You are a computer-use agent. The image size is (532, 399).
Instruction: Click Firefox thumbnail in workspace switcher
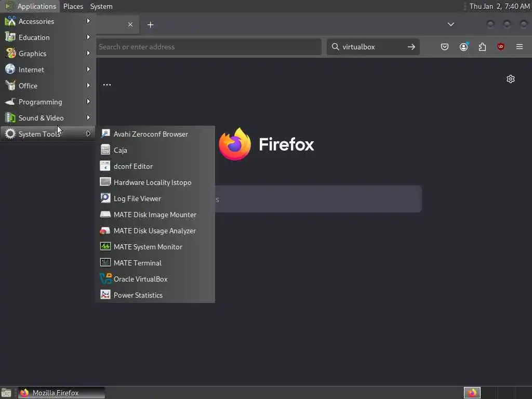(472, 393)
